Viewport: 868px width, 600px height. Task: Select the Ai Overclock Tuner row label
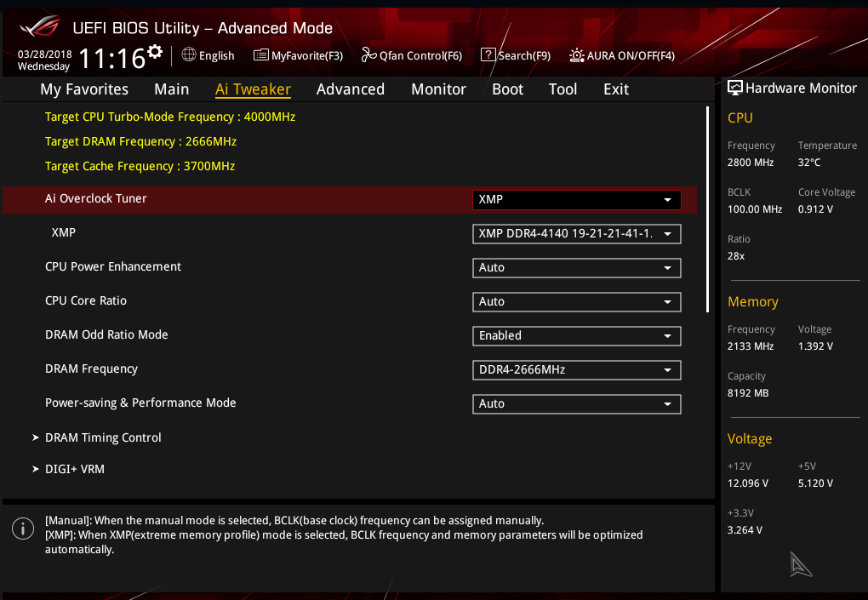(x=96, y=198)
